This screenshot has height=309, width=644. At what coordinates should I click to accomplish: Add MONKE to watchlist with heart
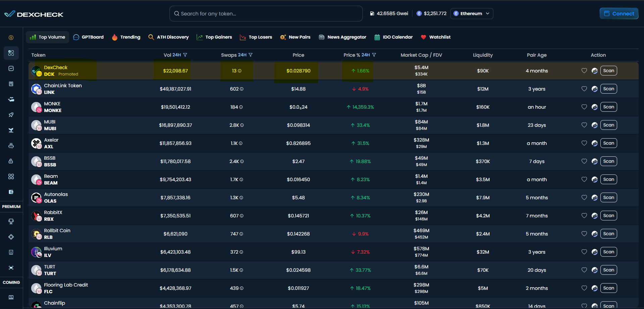[x=584, y=107]
